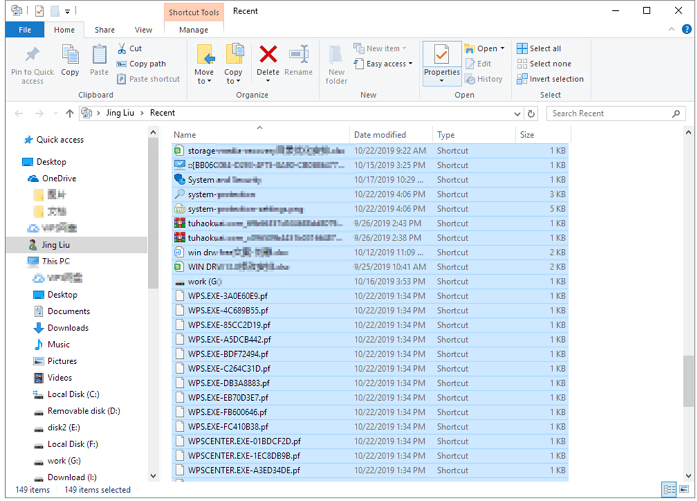The image size is (697, 501).
Task: Click the Up one level arrow
Action: 69,113
